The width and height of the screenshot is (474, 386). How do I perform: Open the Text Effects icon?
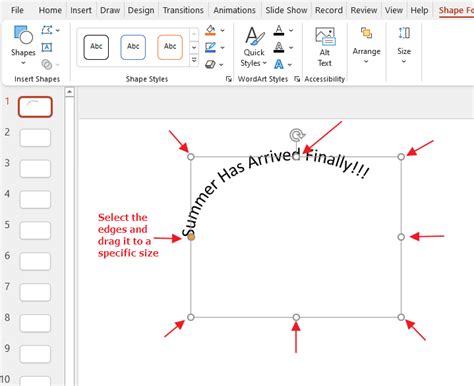click(279, 64)
